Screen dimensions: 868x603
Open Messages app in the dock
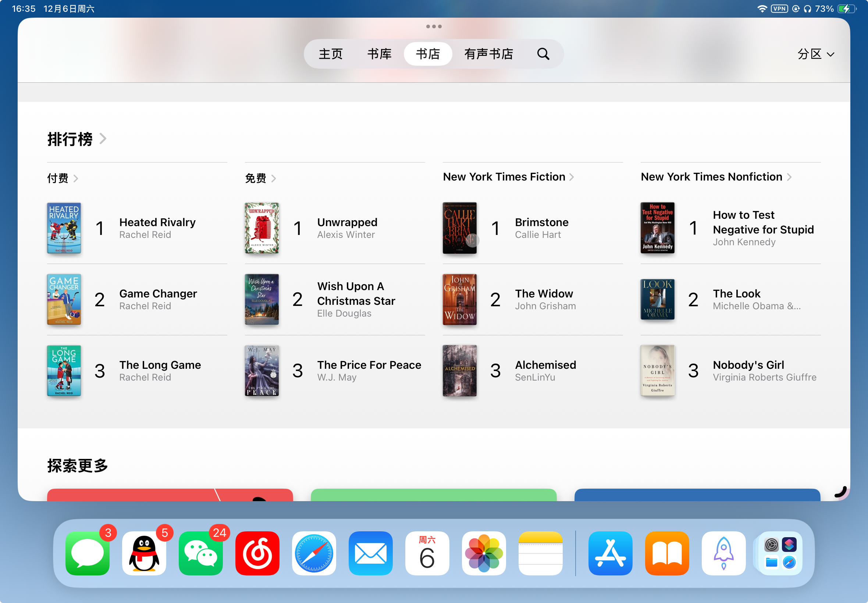point(87,553)
